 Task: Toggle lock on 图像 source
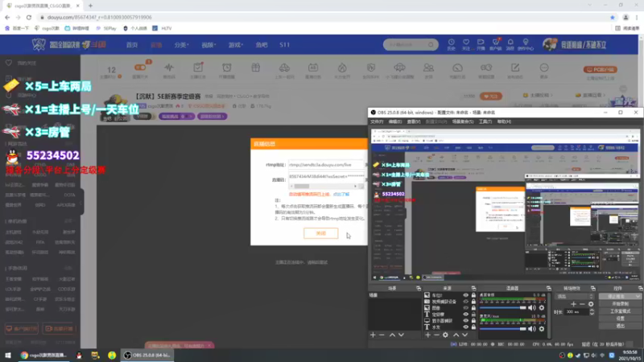coord(473,308)
